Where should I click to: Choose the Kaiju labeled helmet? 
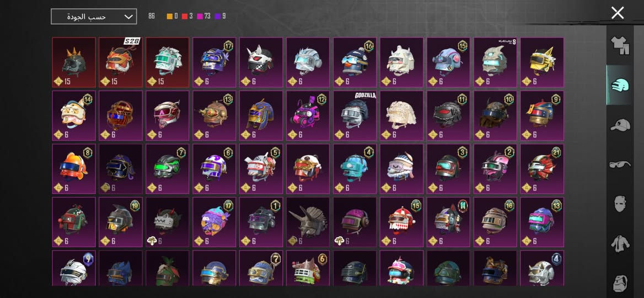tap(495, 62)
